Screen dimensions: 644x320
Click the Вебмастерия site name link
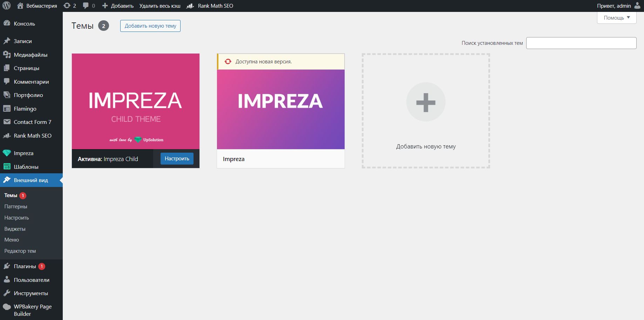[x=42, y=6]
